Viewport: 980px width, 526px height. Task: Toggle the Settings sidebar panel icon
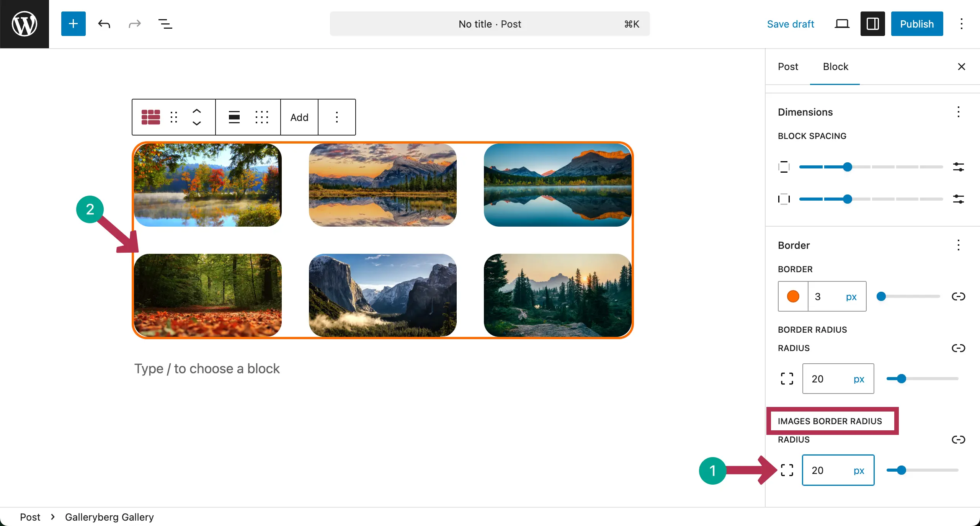[x=872, y=24]
